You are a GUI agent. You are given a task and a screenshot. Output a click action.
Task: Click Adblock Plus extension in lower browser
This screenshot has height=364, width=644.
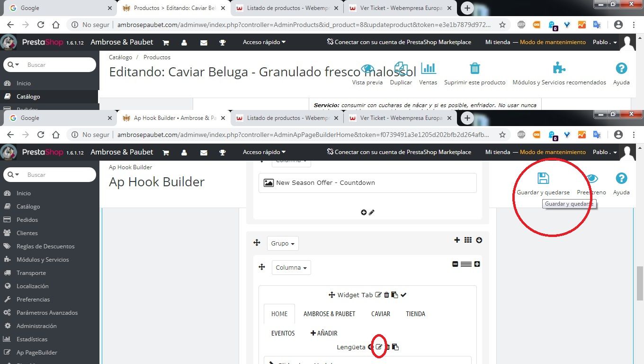click(x=521, y=135)
